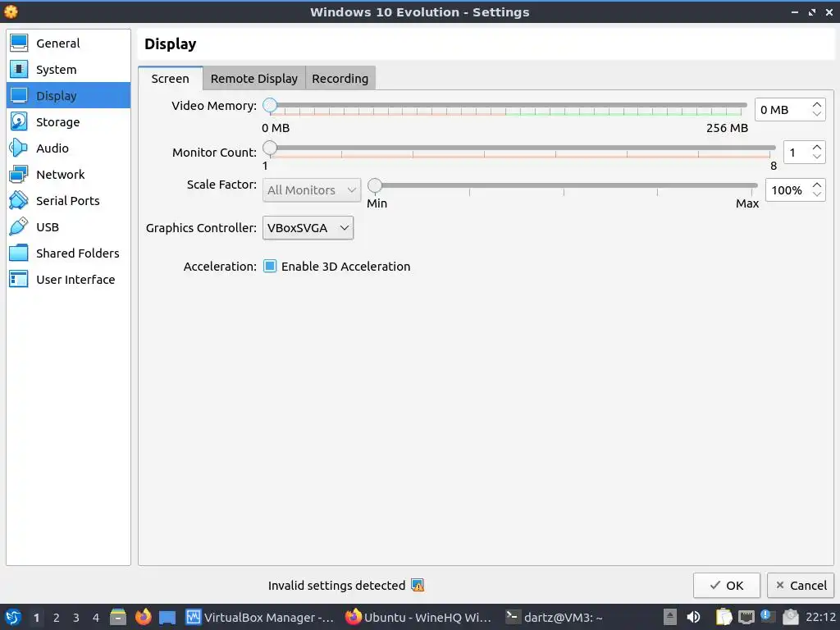This screenshot has width=840, height=630.
Task: Open the Graphics Controller VBoxSVGA dropdown
Action: (x=308, y=228)
